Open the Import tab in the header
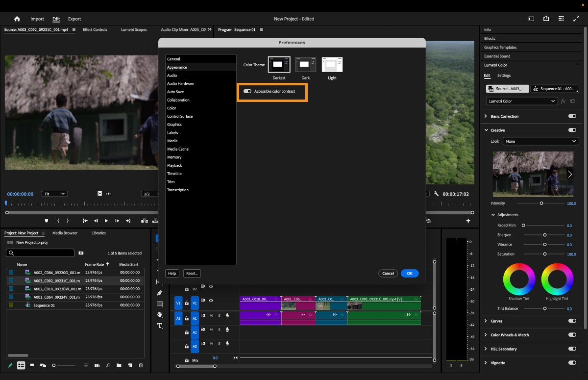This screenshot has height=380, width=588. coord(37,19)
